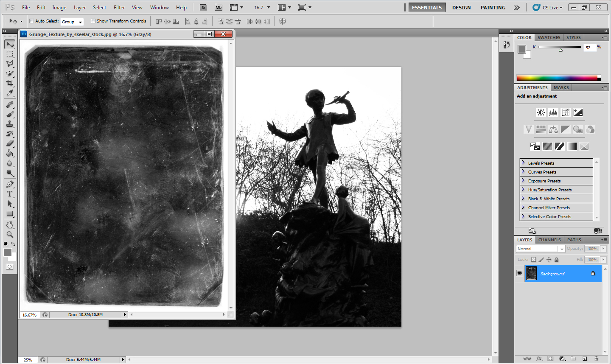
Task: Open the layer blend mode Normal dropdown
Action: click(541, 249)
